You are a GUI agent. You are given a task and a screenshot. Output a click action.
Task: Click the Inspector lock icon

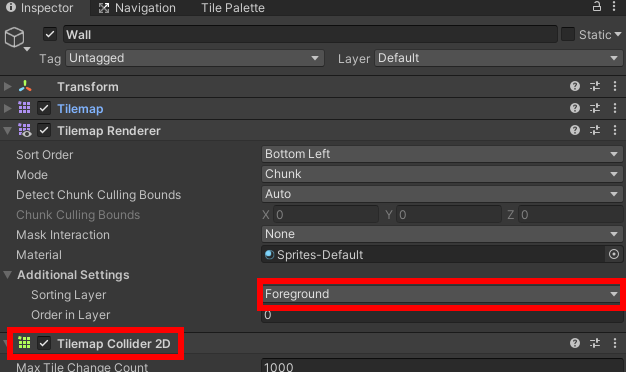[596, 6]
